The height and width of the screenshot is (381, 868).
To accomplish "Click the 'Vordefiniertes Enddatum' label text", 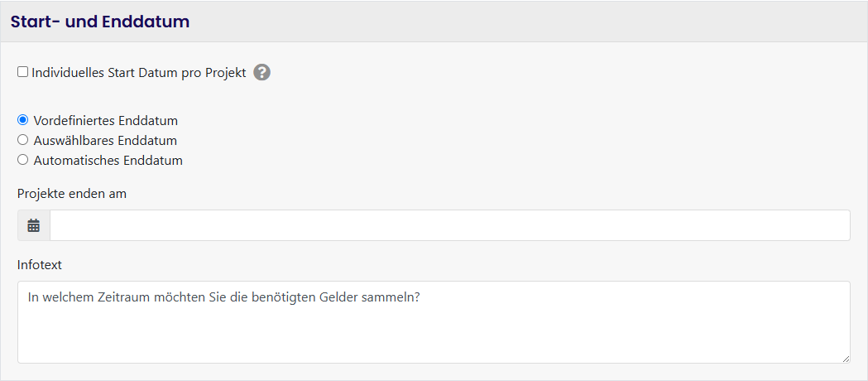I will [106, 121].
